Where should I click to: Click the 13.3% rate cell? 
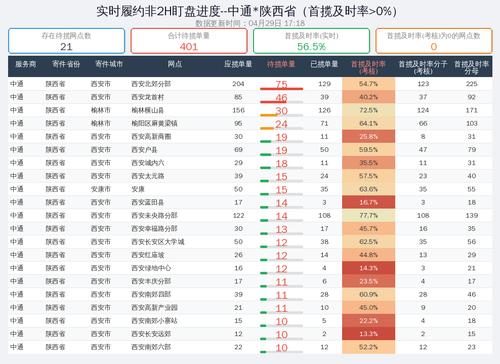pos(368,334)
